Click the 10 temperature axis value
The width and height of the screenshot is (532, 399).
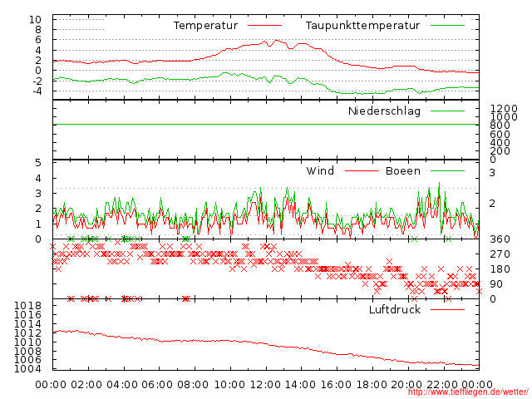coord(35,20)
